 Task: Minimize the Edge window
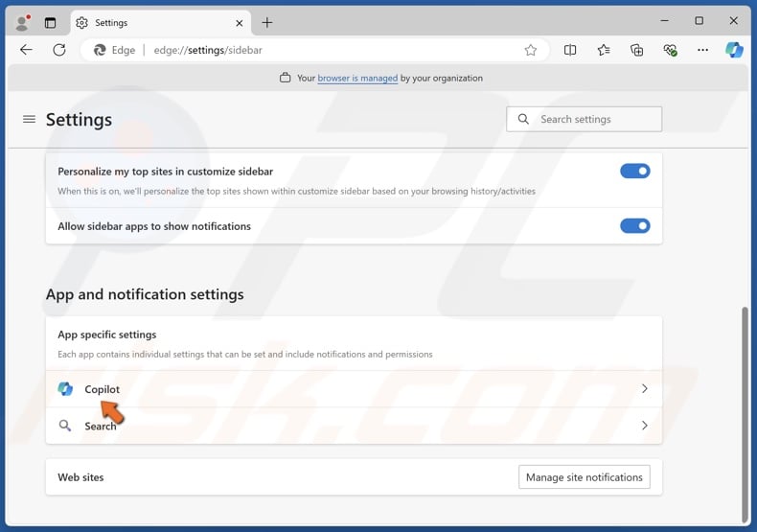tap(664, 21)
